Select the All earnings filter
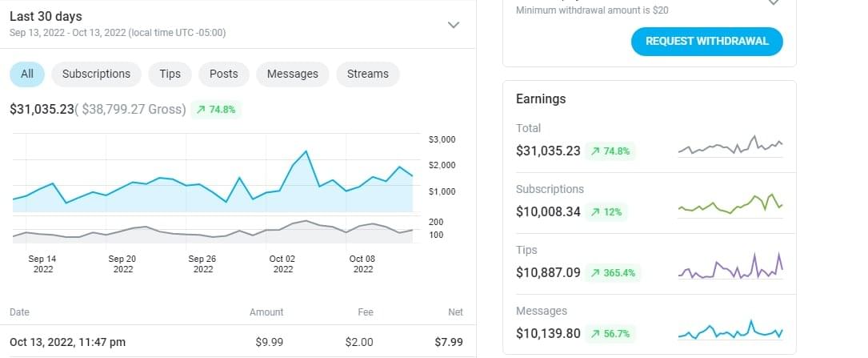The height and width of the screenshot is (358, 868). pos(27,74)
